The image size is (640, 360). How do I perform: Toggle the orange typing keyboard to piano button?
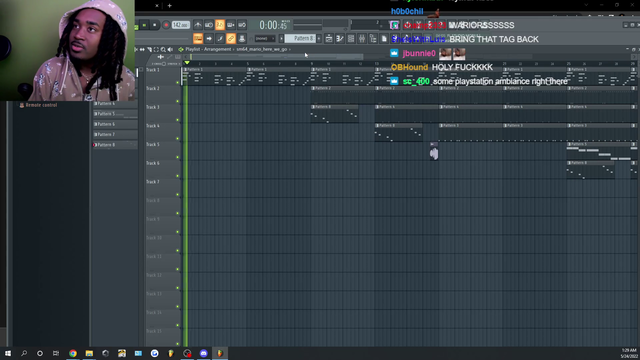point(198,39)
